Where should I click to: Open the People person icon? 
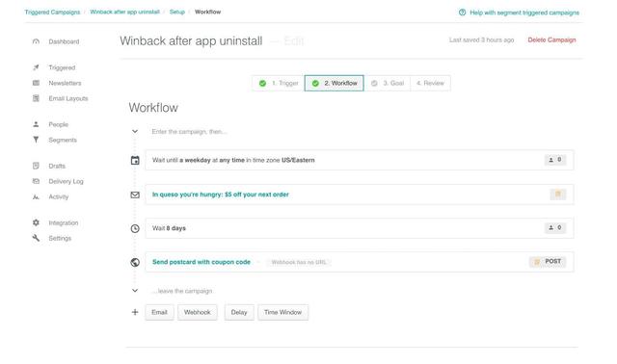(x=36, y=124)
